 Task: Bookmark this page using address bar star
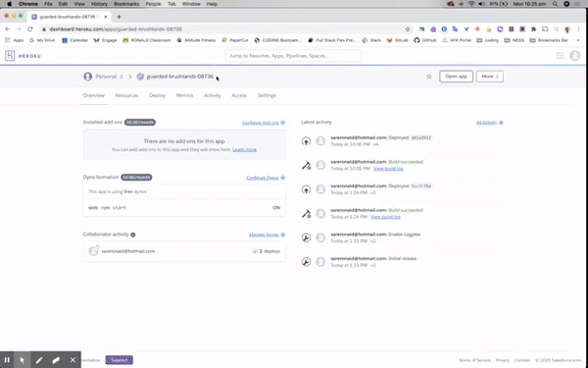point(408,28)
